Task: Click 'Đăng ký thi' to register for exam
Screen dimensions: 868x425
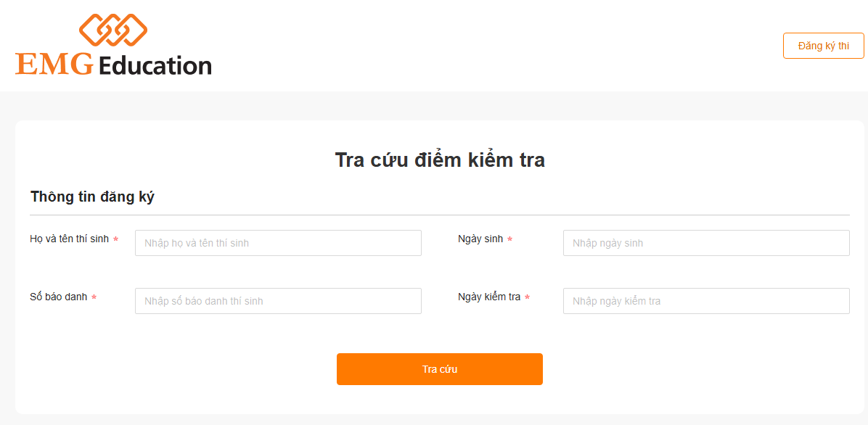Action: point(823,45)
